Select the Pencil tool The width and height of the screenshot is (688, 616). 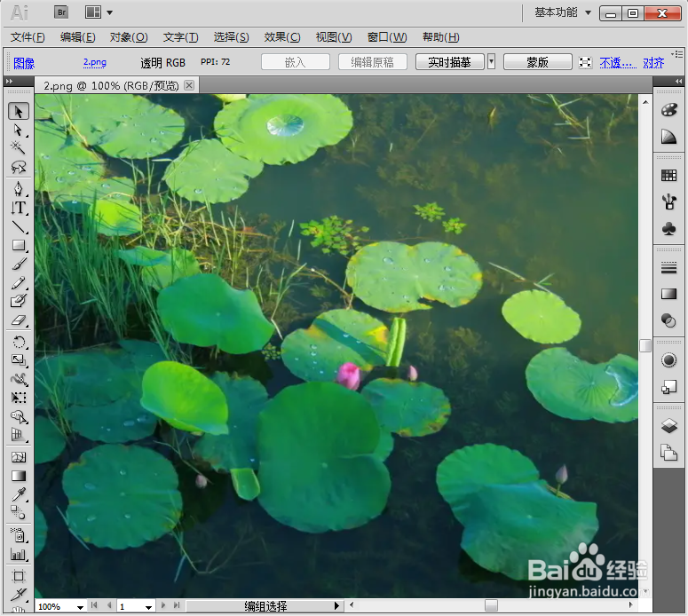[x=18, y=283]
